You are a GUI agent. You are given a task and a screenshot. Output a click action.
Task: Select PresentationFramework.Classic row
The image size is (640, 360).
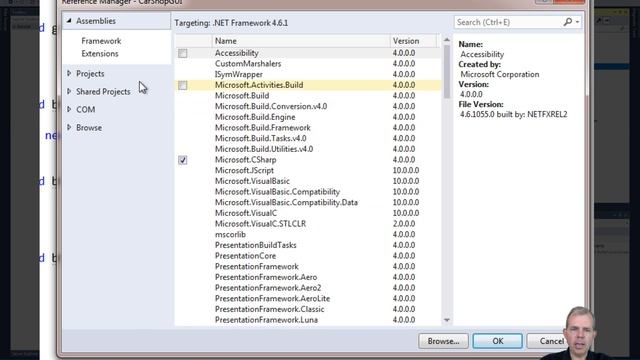308,309
